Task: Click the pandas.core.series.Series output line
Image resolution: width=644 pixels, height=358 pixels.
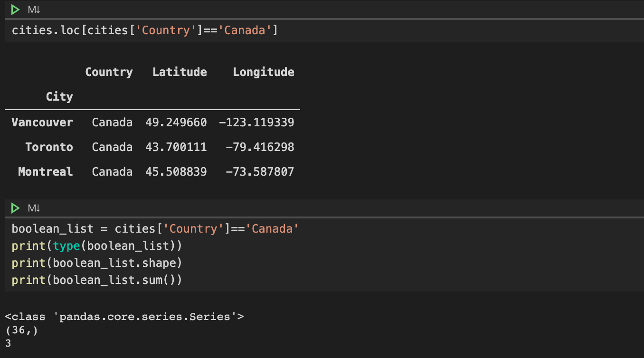Action: click(x=124, y=317)
